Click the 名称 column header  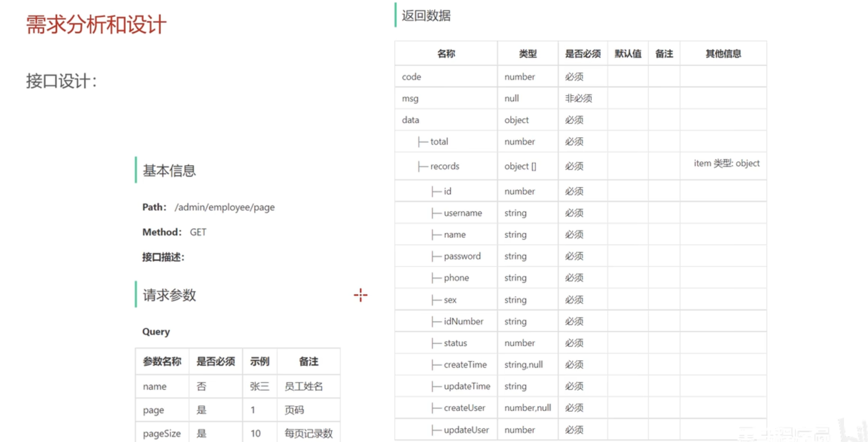[x=446, y=54]
